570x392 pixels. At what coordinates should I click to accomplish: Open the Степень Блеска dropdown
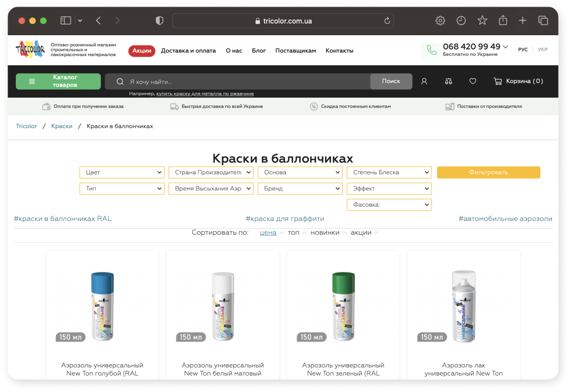(389, 172)
